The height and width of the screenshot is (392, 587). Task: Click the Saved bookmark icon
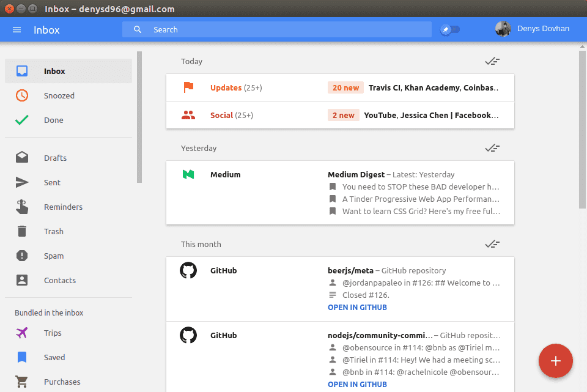(22, 357)
